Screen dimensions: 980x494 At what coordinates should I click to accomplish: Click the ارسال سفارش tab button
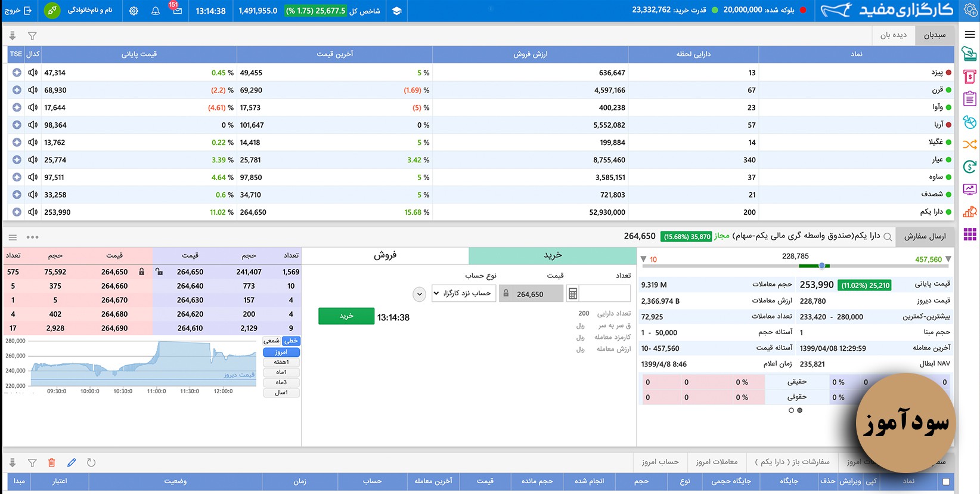click(x=925, y=236)
